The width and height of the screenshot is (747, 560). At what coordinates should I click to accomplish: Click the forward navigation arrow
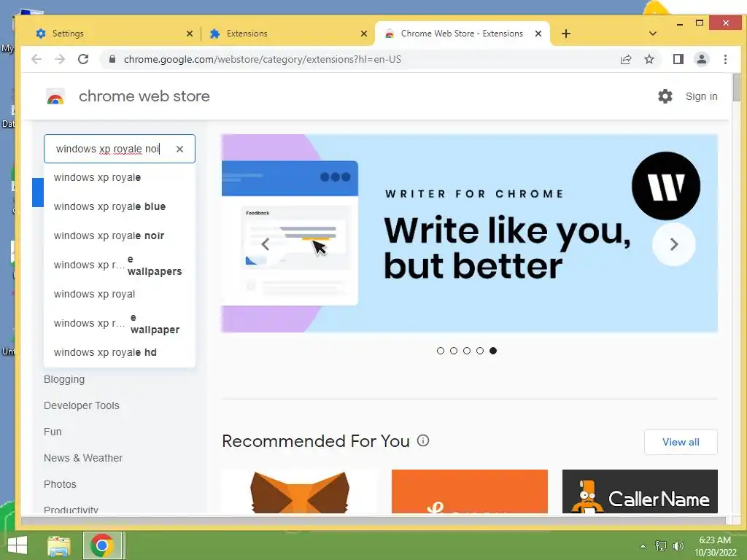click(x=60, y=59)
